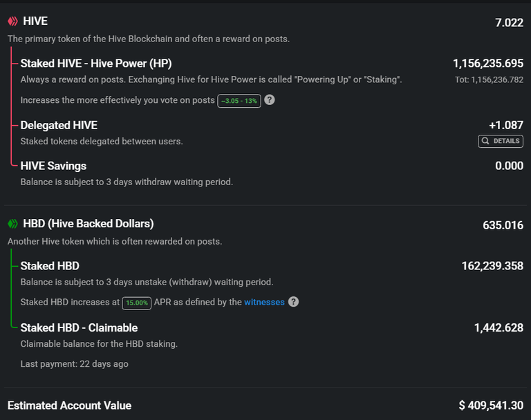
Task: Select the Hive Power value 1,156,235.695
Action: [x=488, y=64]
